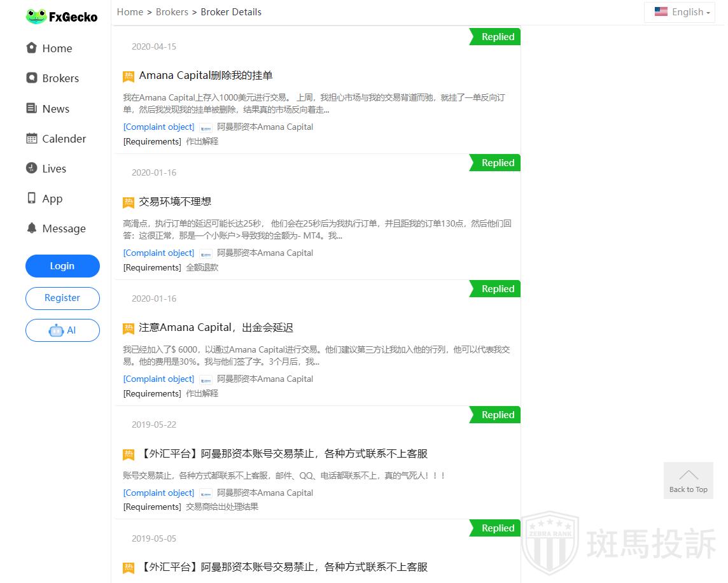Screen dimensions: 728x583
Task: Click Home in the breadcrumb
Action: coord(130,12)
